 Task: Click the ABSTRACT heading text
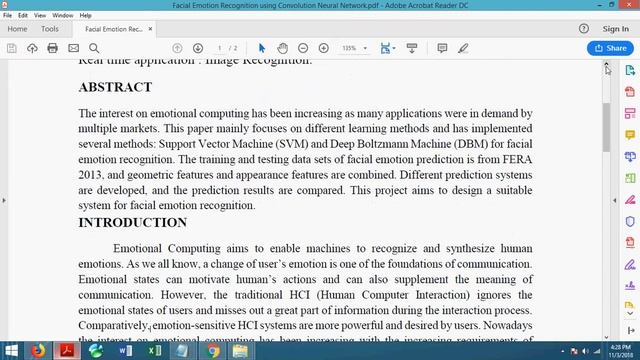[115, 87]
